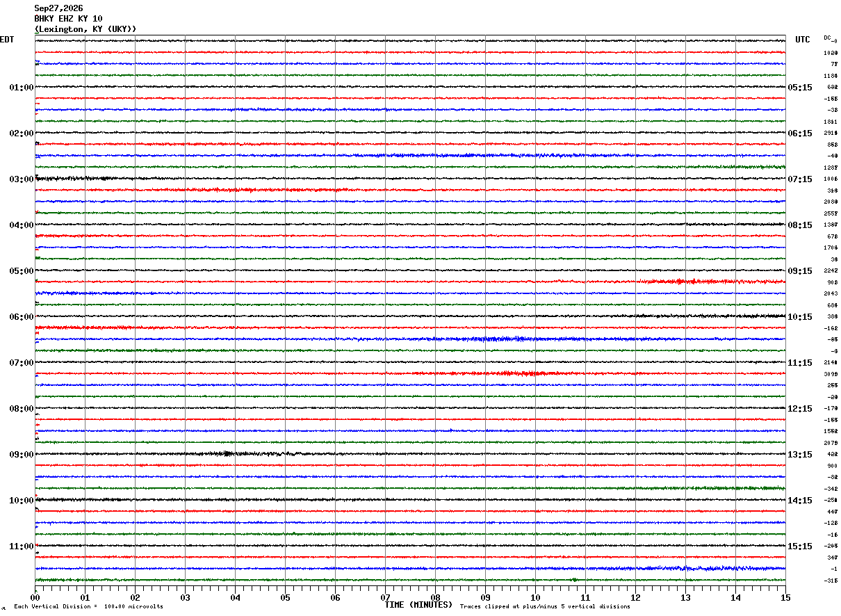
Task: Click the 11:00 EDT time label
Action: click(22, 546)
